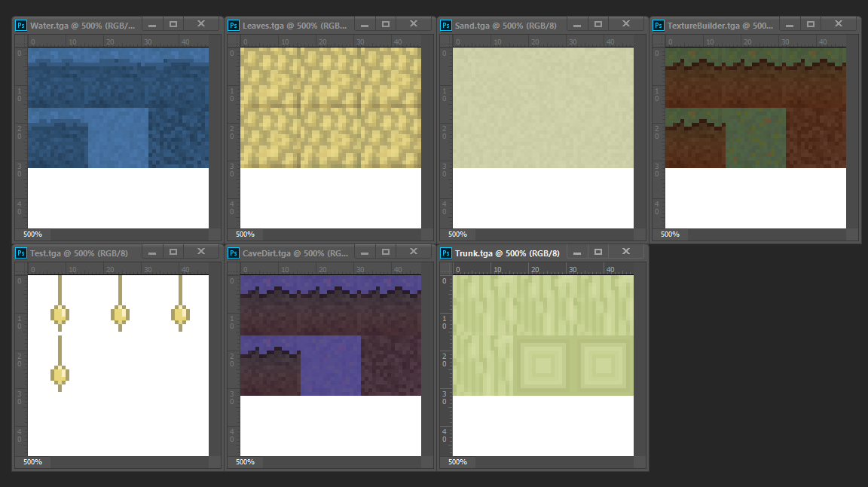Click the Photoshop icon in the Trunk.tga window
This screenshot has height=487, width=868.
pyautogui.click(x=445, y=253)
